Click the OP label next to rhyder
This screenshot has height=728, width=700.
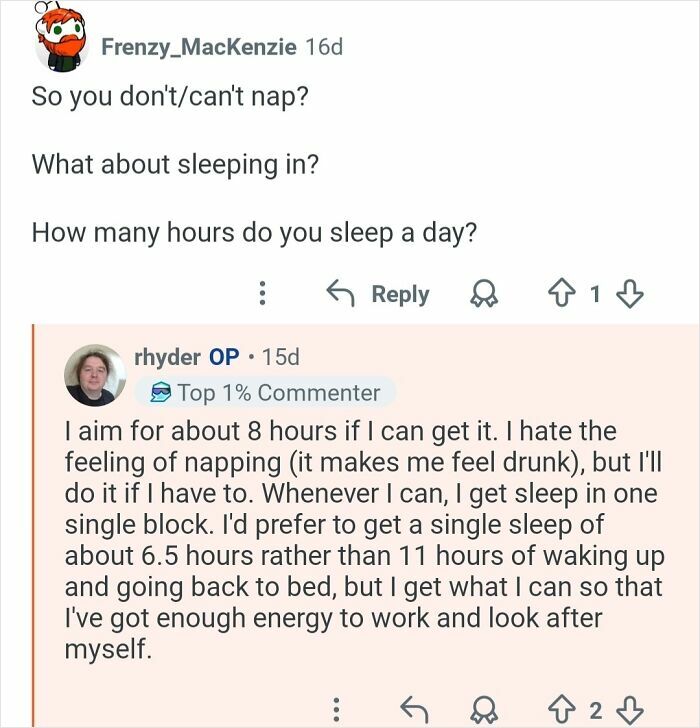(224, 356)
